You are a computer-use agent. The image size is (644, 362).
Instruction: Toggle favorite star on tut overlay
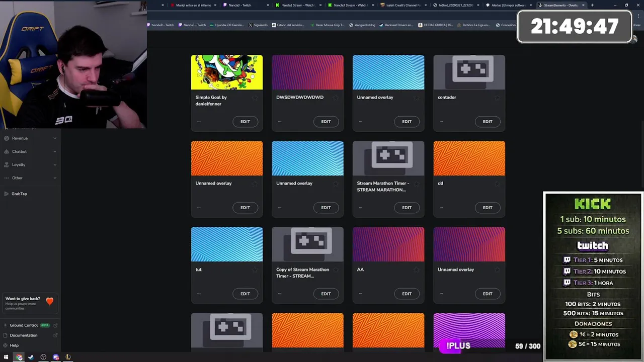click(255, 270)
